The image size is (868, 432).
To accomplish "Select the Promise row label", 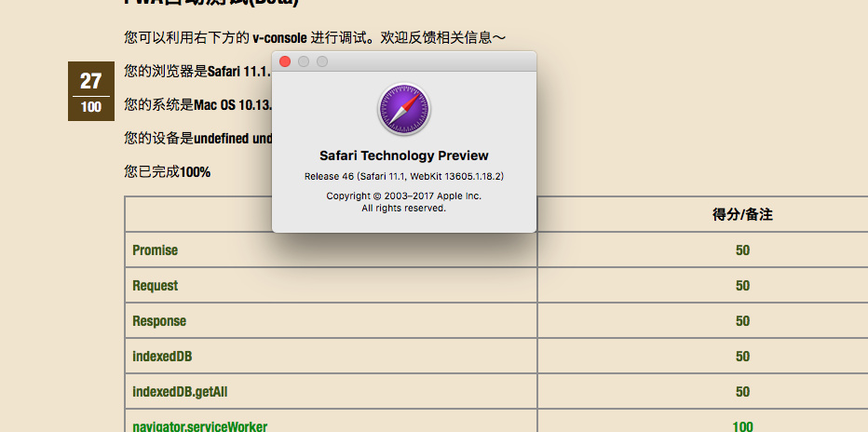I will pyautogui.click(x=155, y=250).
